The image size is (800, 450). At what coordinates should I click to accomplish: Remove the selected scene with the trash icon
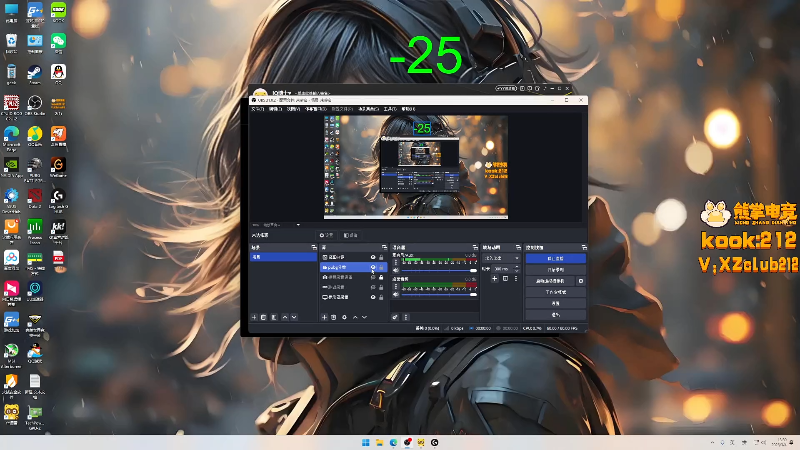click(264, 317)
